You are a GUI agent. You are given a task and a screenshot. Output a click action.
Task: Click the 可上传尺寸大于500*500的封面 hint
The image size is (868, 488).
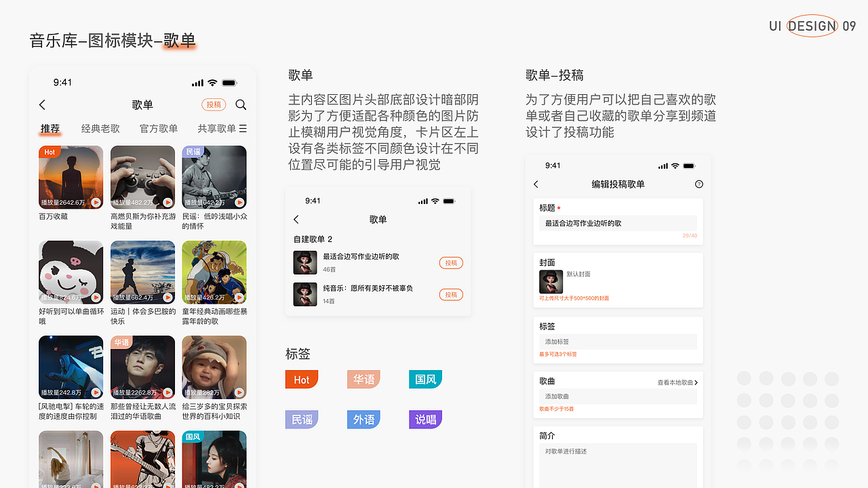(574, 298)
